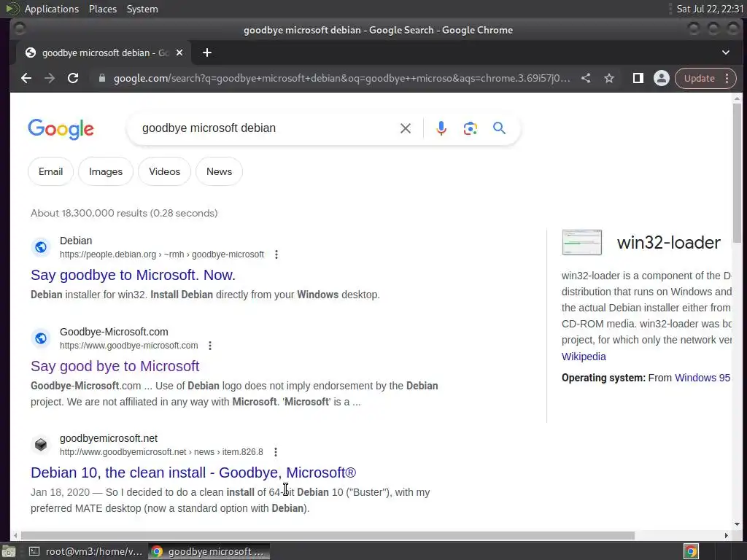Click the www.goodbye-microsoft.com URL text
This screenshot has width=747, height=560.
coord(128,346)
